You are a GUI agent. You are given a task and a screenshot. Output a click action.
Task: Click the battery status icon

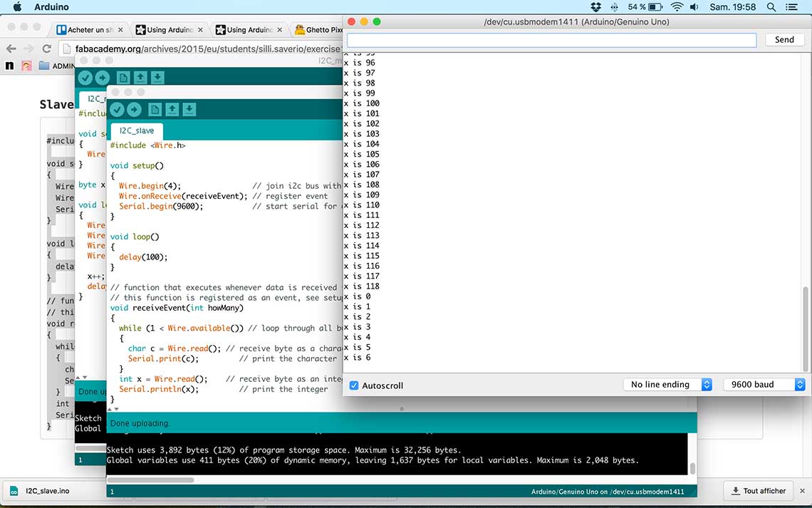pyautogui.click(x=655, y=6)
